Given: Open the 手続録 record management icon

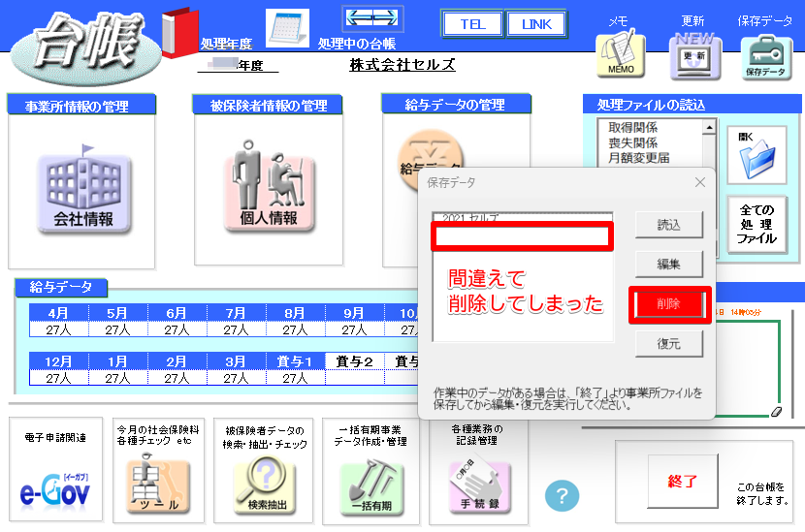Looking at the screenshot, I should pos(479,485).
